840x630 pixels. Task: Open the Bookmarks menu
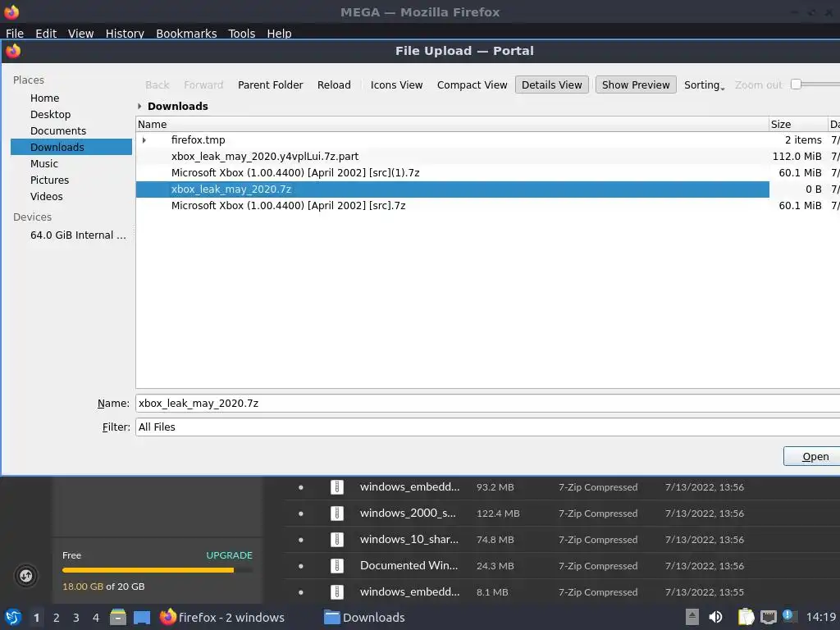(186, 33)
